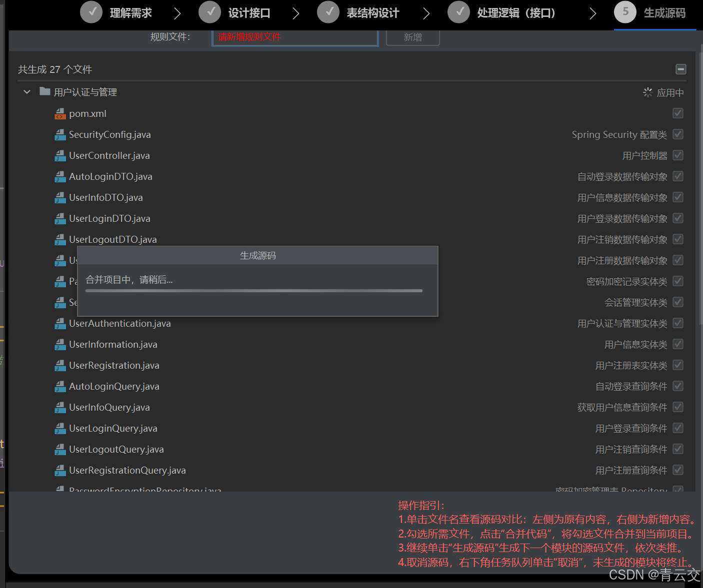The width and height of the screenshot is (703, 588).
Task: Toggle checkbox for 自动登录数据传输对象
Action: [x=678, y=176]
